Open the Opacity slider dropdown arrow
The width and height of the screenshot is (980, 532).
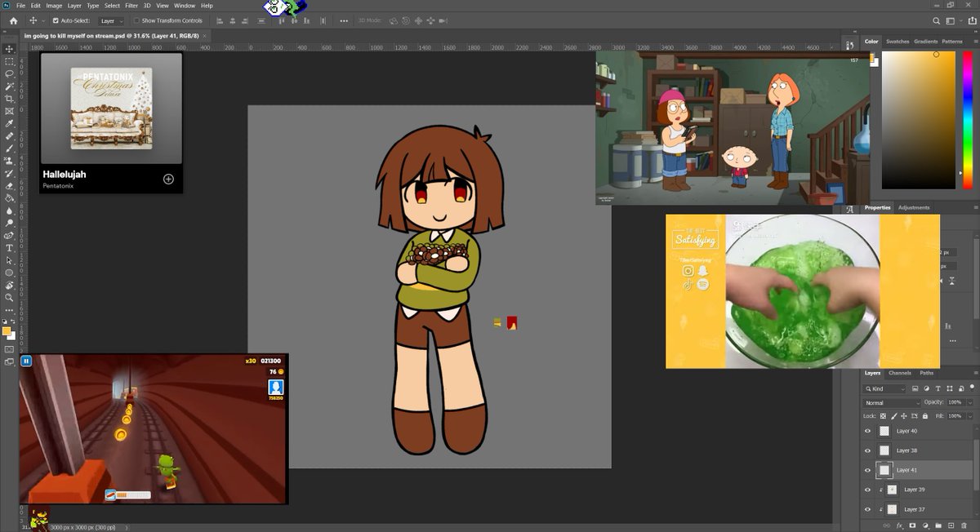click(971, 402)
